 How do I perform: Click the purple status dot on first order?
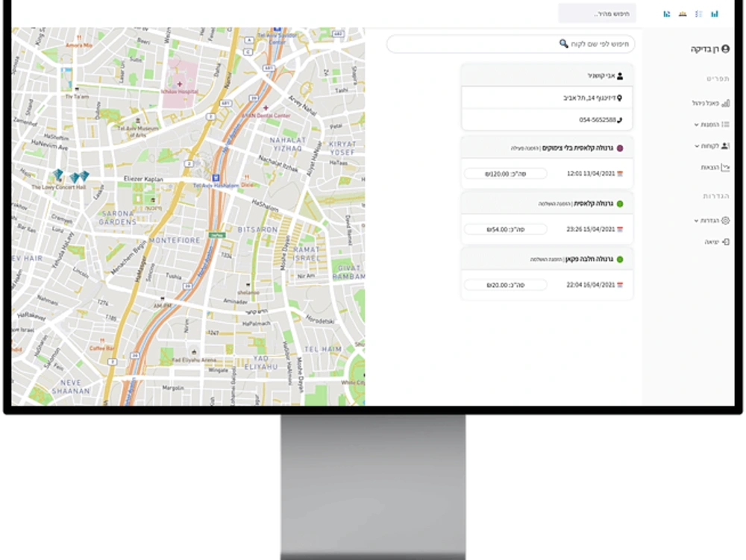tap(620, 148)
